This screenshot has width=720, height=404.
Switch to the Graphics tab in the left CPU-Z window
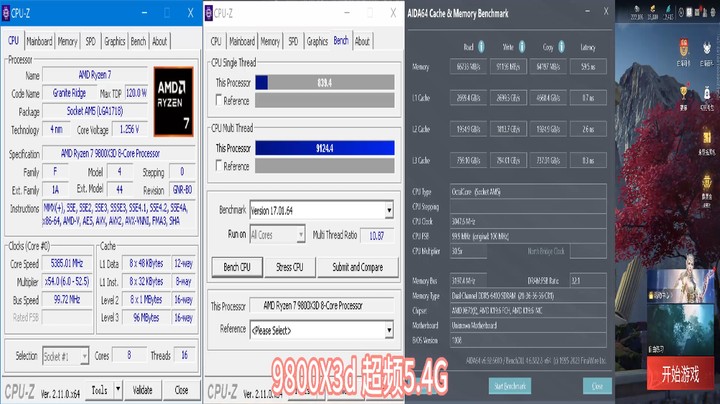pos(114,41)
